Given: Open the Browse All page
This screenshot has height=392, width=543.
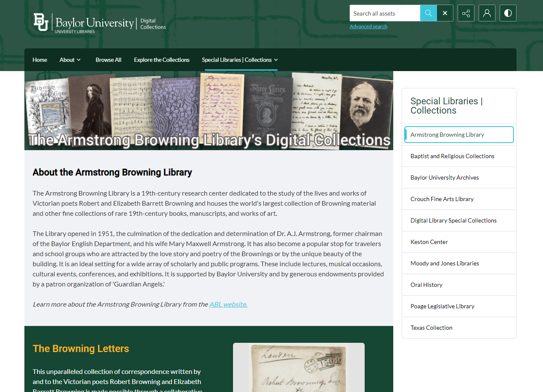Looking at the screenshot, I should point(109,60).
